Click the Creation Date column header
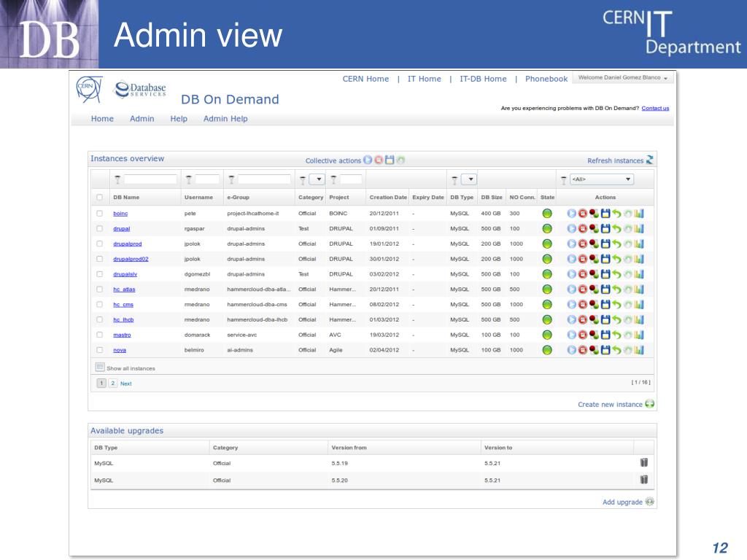The width and height of the screenshot is (747, 560). click(x=388, y=197)
